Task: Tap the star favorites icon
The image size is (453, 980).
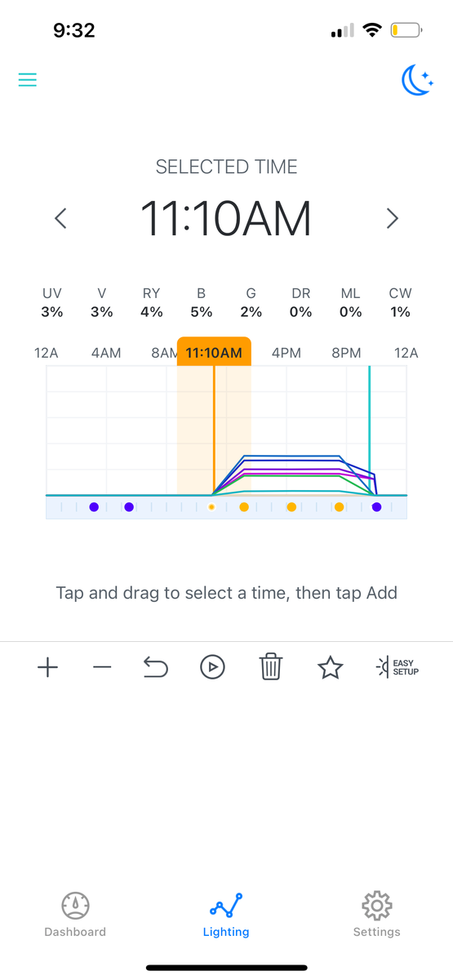Action: pyautogui.click(x=330, y=668)
